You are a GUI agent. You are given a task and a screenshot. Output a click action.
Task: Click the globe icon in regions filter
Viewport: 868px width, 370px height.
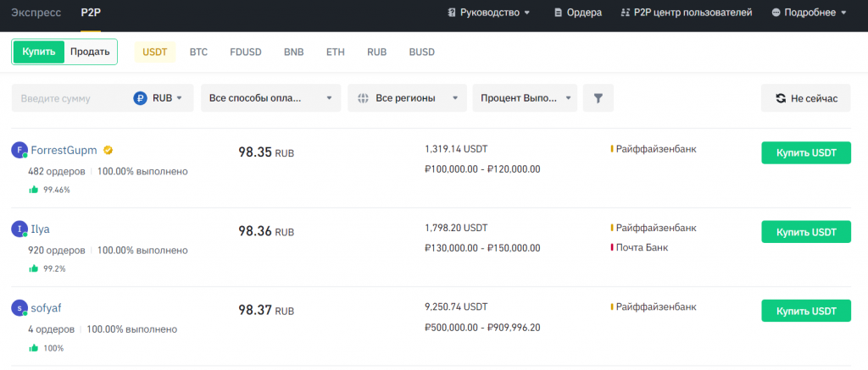tap(363, 98)
